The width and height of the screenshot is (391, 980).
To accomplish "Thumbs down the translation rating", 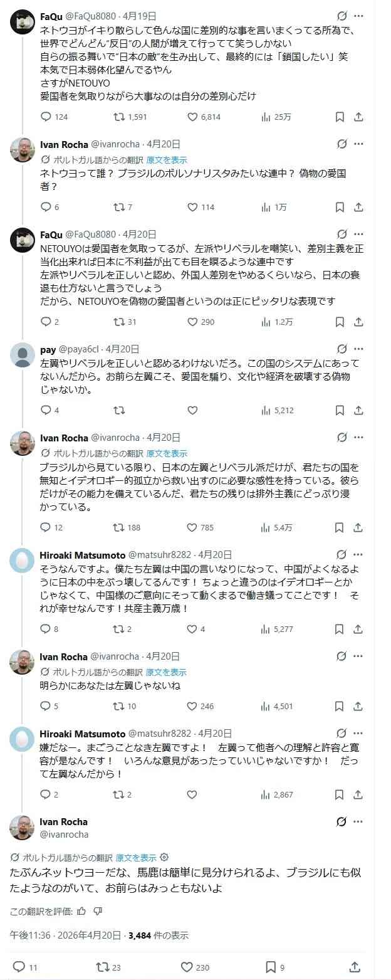I will [97, 911].
